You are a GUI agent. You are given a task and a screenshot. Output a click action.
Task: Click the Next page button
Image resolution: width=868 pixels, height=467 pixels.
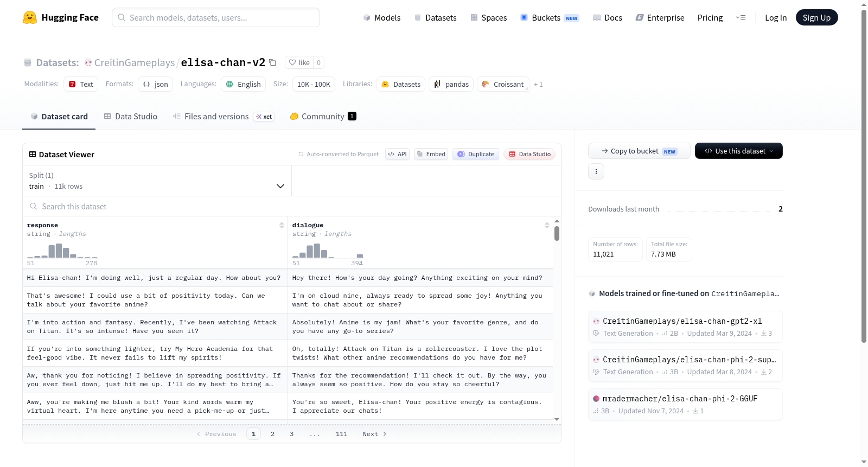point(374,434)
